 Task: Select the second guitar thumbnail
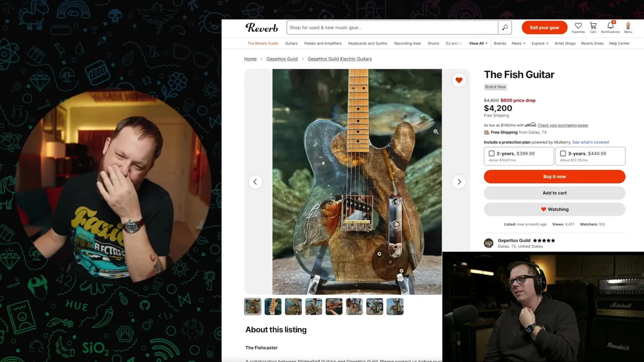click(273, 306)
